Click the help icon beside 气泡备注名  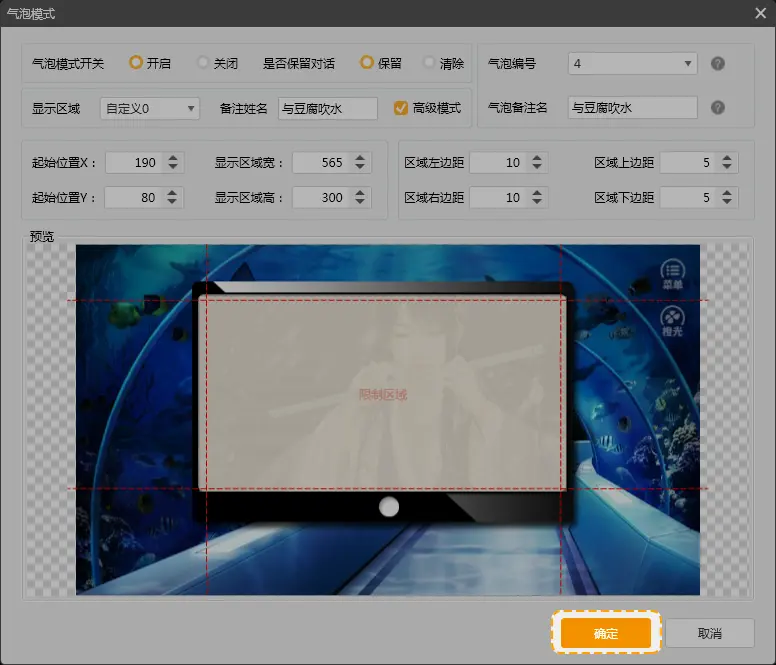click(x=717, y=108)
